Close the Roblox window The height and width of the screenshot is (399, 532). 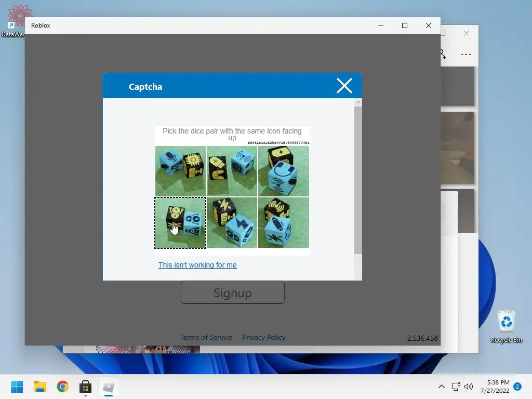coord(429,25)
